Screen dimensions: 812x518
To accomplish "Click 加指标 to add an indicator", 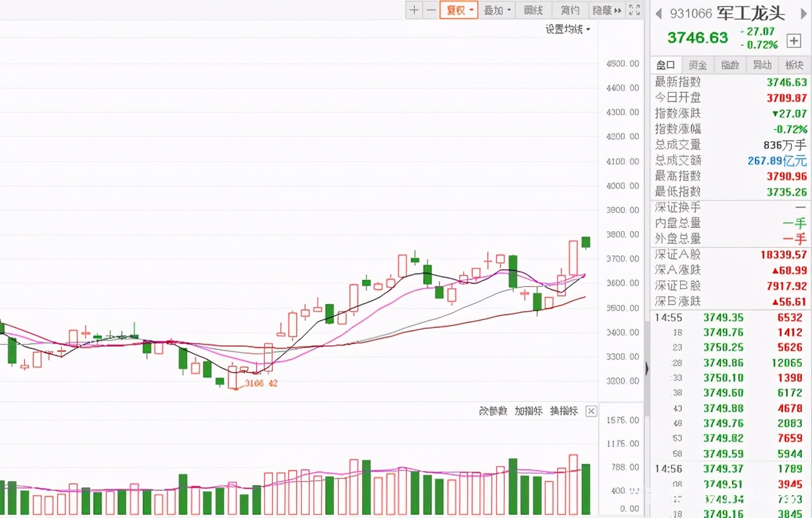I will (x=528, y=411).
